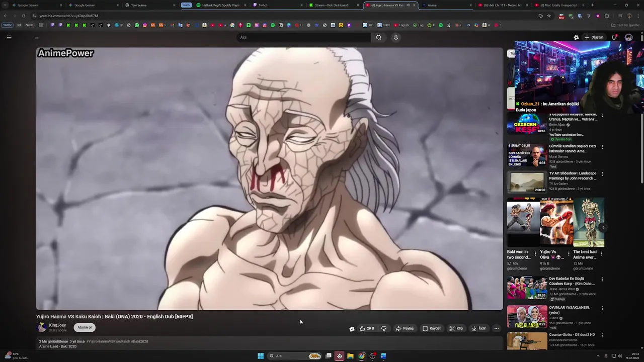Bookmark this page with the star icon
Image resolution: width=644 pixels, height=362 pixels.
tap(549, 16)
